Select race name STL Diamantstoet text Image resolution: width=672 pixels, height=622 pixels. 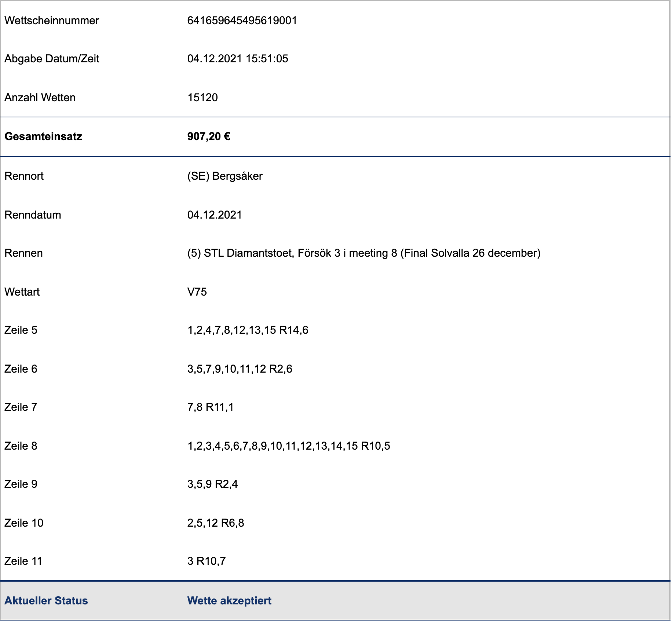pos(364,253)
